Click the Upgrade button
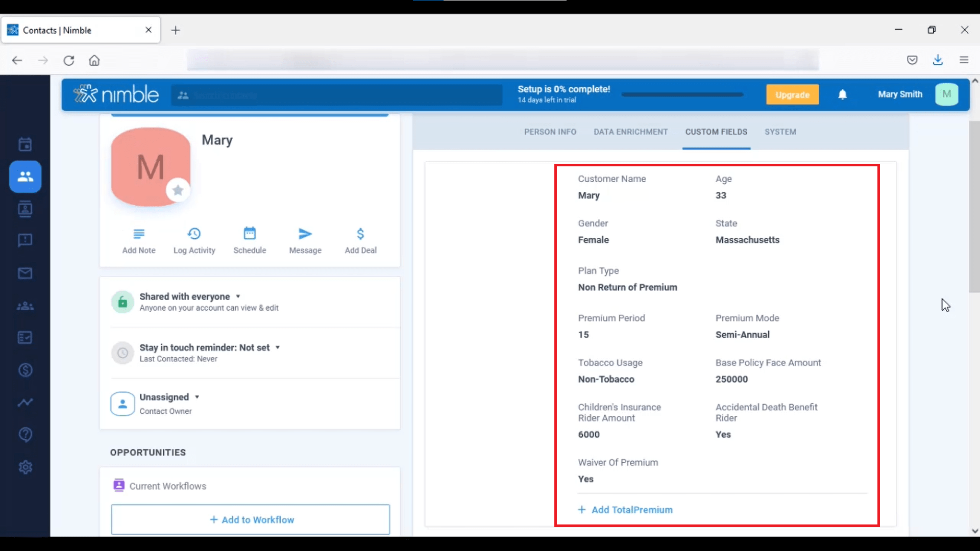The height and width of the screenshot is (551, 980). (x=792, y=94)
